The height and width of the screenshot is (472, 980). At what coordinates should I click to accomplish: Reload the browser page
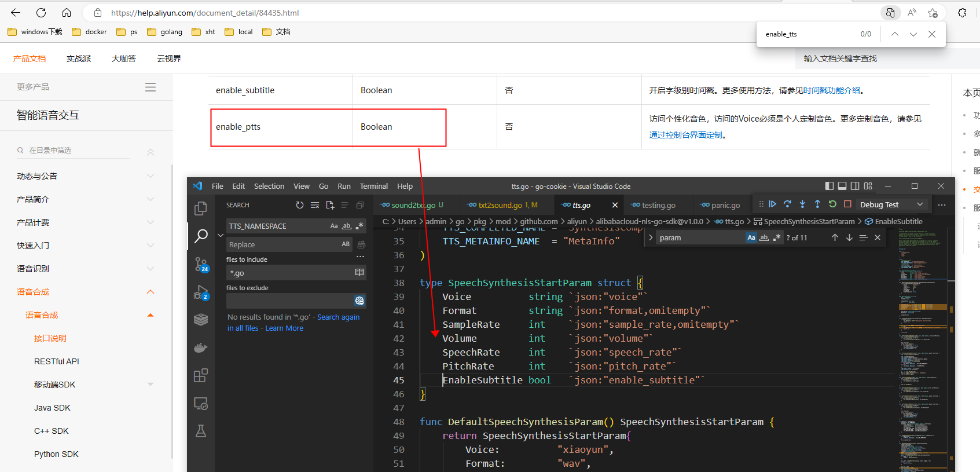(x=41, y=12)
